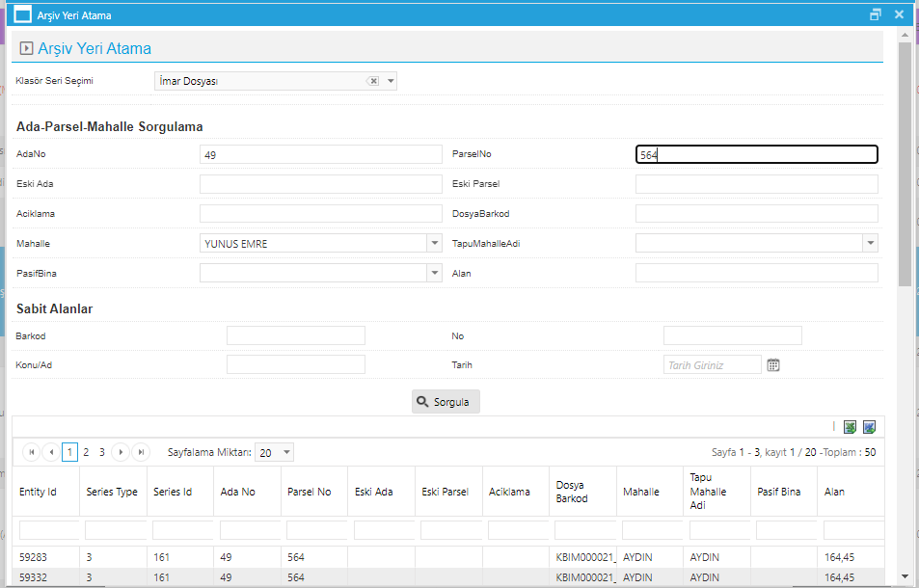Click the vertical scrollbar thumb

(x=905, y=165)
